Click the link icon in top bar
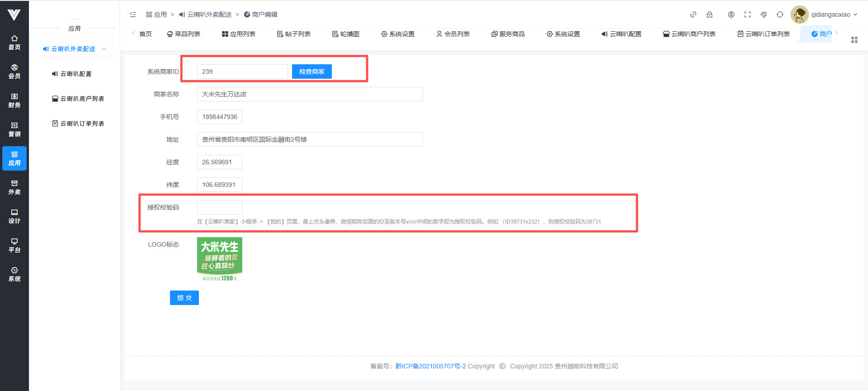Image resolution: width=868 pixels, height=391 pixels. 693,14
